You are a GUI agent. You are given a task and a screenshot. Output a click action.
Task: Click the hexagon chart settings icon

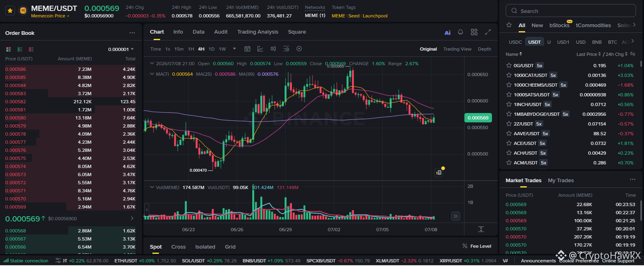click(299, 49)
